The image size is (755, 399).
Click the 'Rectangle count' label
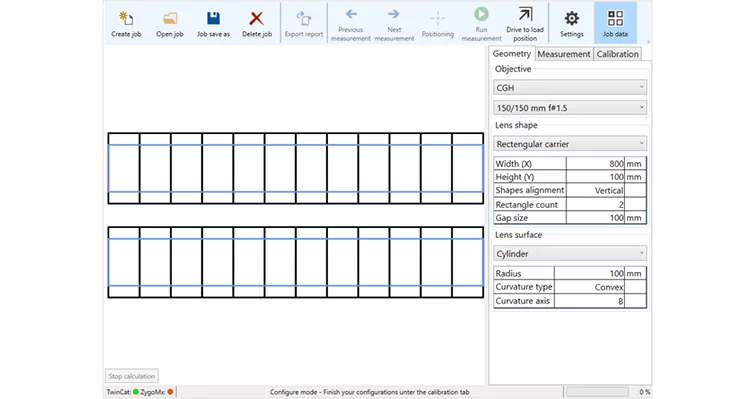click(x=526, y=205)
